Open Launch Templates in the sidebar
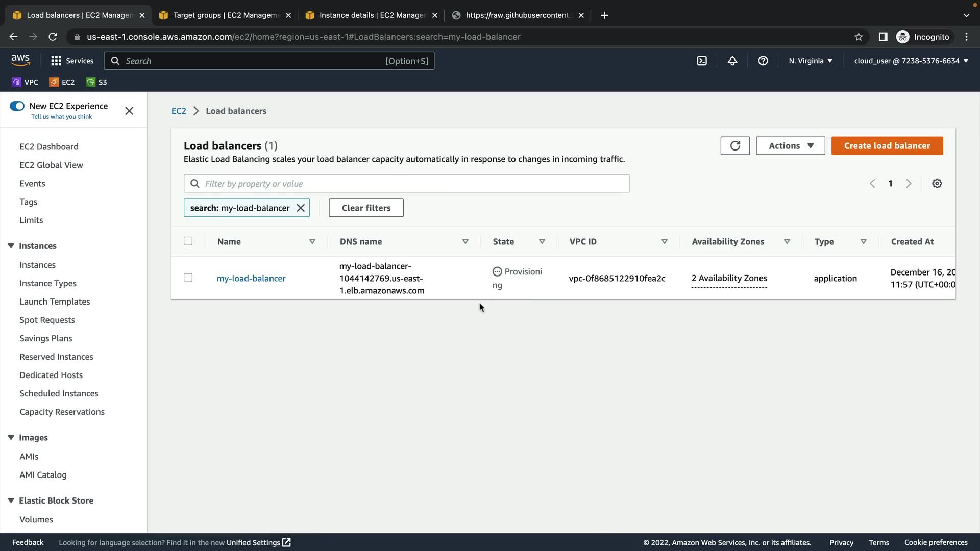Viewport: 980px width, 551px height. 55,302
